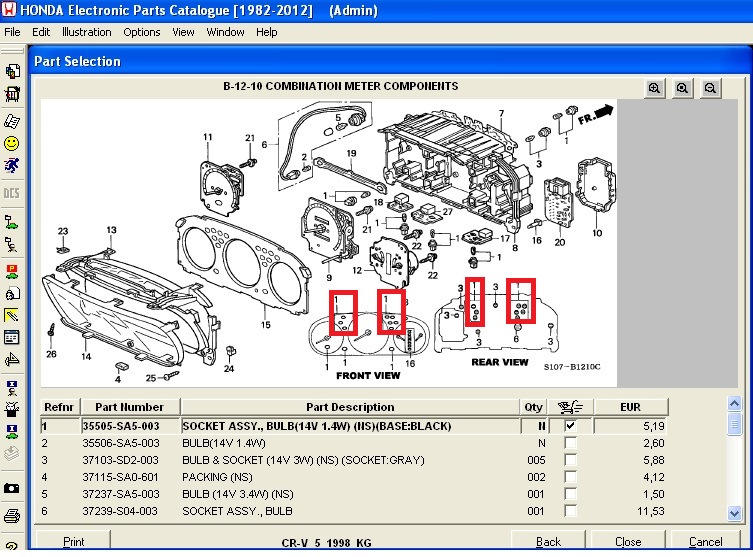753x557 pixels.
Task: Click the Print button
Action: (73, 541)
